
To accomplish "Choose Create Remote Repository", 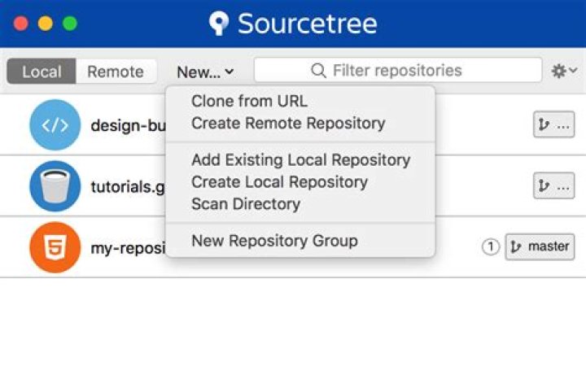I will (x=288, y=123).
